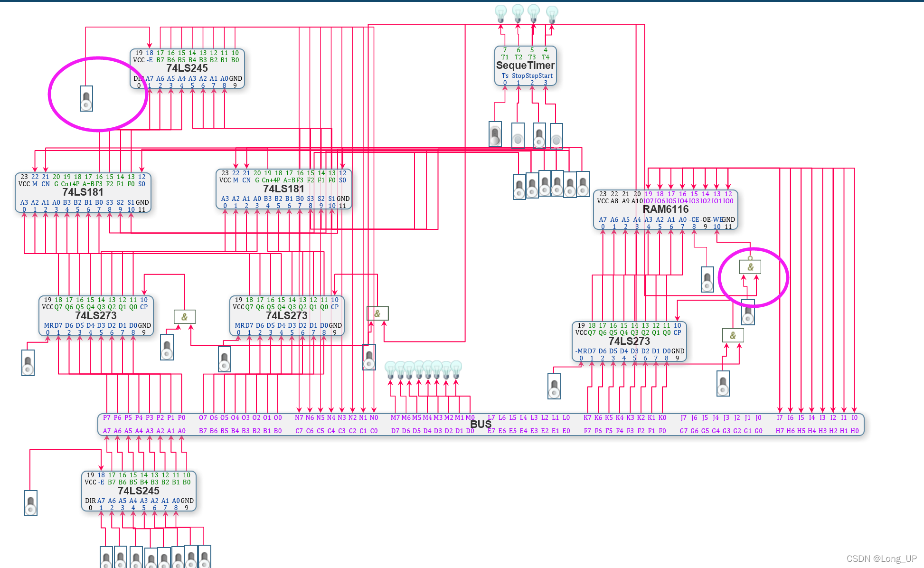Select the SequeTimer component

[525, 66]
